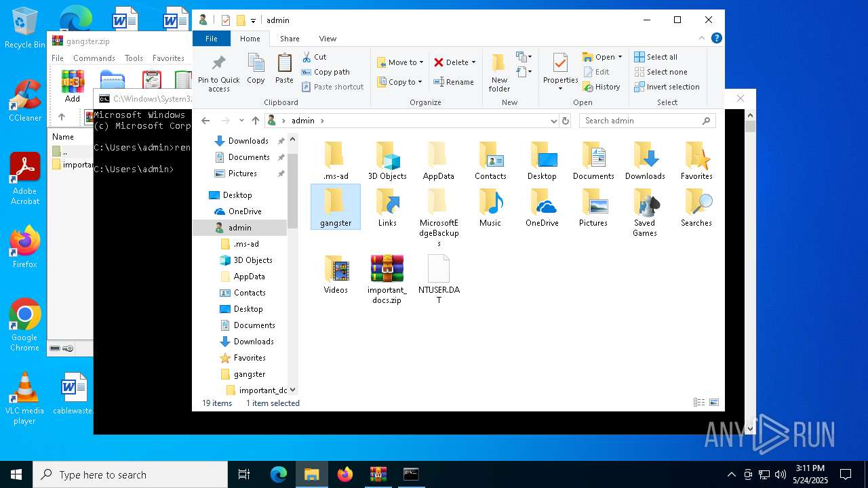The image size is (868, 488).
Task: Go up one folder level arrow
Action: pos(255,121)
